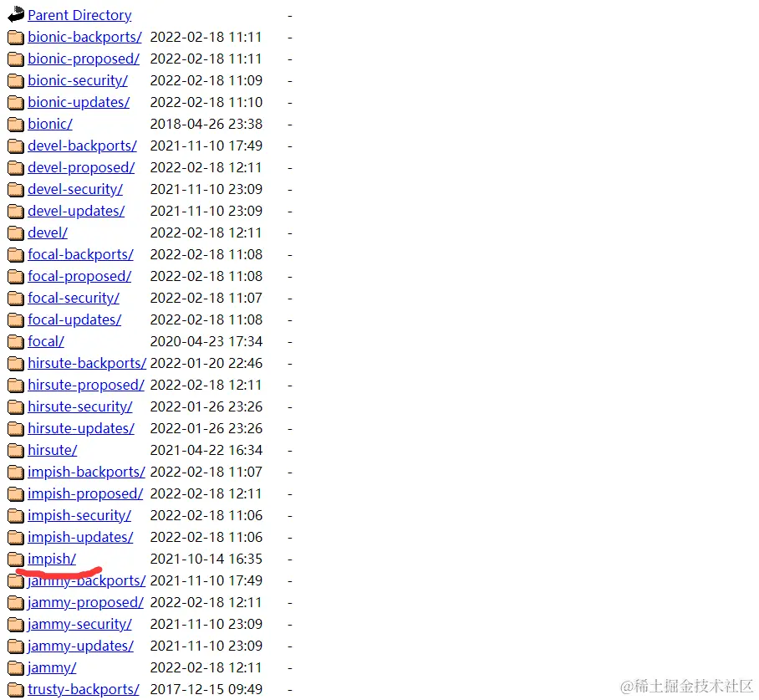Viewport: 759px width, 700px height.
Task: Open the impish-updates/ directory link
Action: (x=80, y=538)
